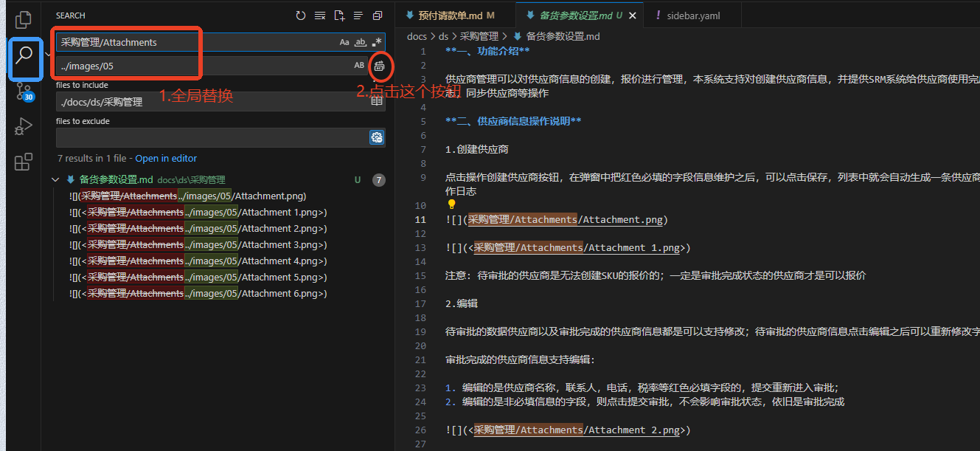This screenshot has width=980, height=451.
Task: Collapse the 备货参数设置.md results group
Action: tap(55, 179)
